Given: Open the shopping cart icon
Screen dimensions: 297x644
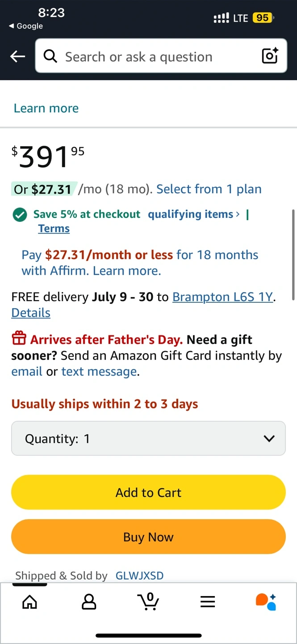Looking at the screenshot, I should (148, 602).
